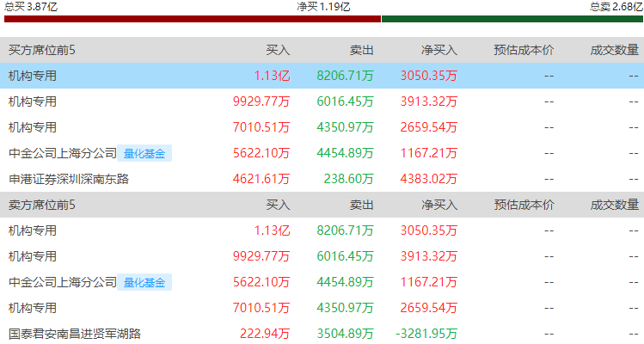Click 7010.51万 in the 卖方席位前5 list
644x344 pixels.
[261, 308]
